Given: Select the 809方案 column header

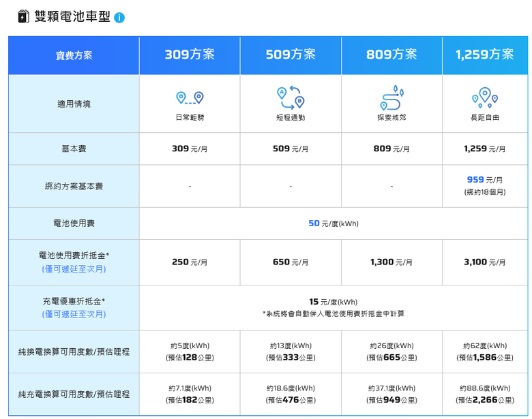Looking at the screenshot, I should click(391, 55).
